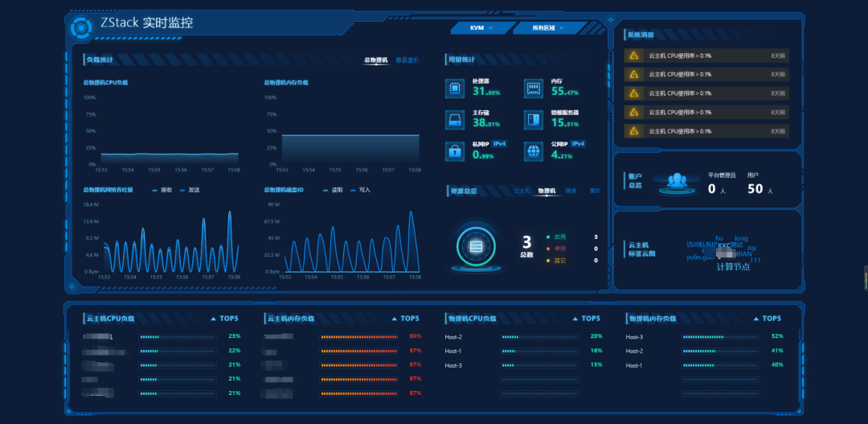Click the 总物理机内存负载 chart area

tap(350, 131)
